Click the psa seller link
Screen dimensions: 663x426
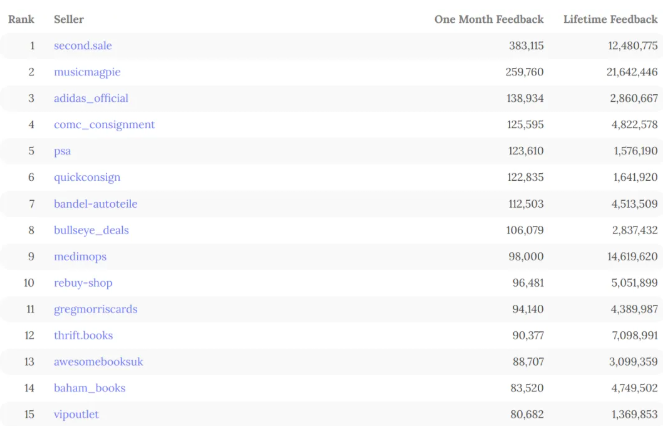pyautogui.click(x=62, y=151)
